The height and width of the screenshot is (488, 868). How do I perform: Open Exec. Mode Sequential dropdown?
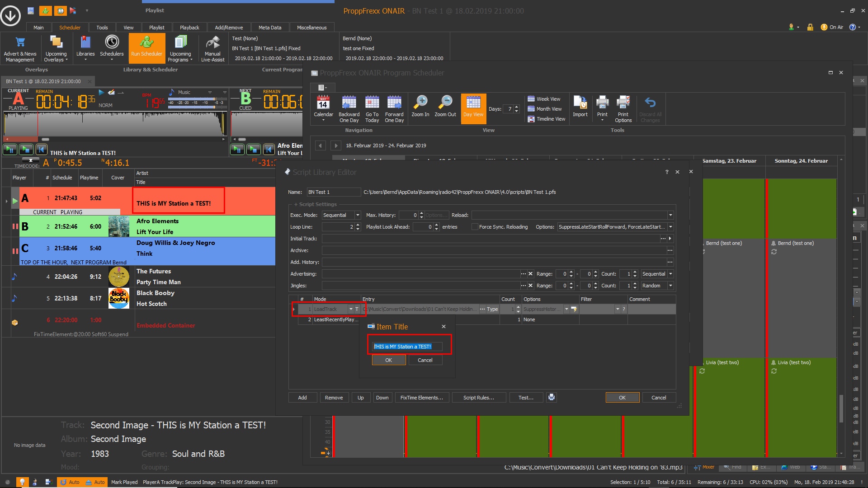click(358, 215)
